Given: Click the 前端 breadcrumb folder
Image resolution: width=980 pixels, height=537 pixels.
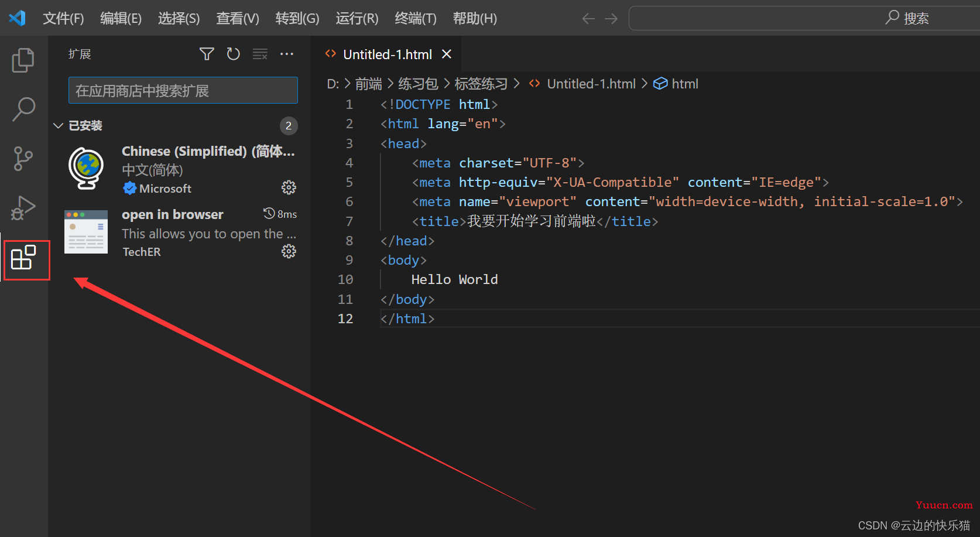Looking at the screenshot, I should coord(368,84).
